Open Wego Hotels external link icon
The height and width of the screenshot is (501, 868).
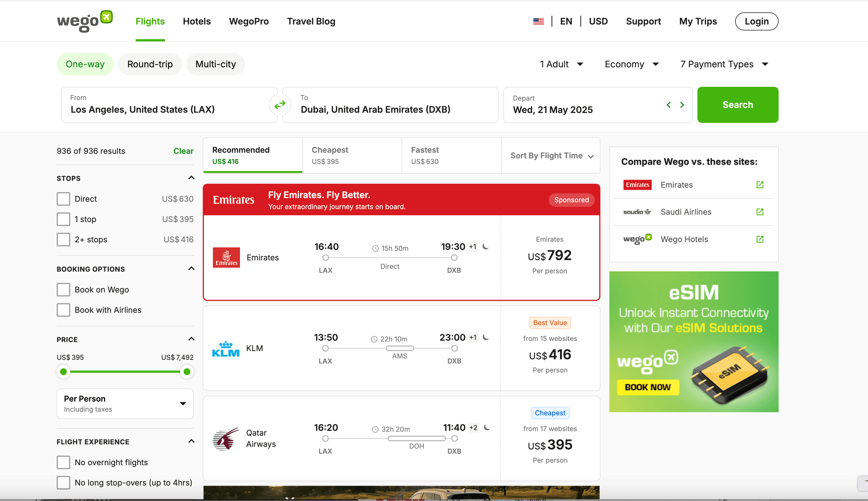tap(760, 239)
